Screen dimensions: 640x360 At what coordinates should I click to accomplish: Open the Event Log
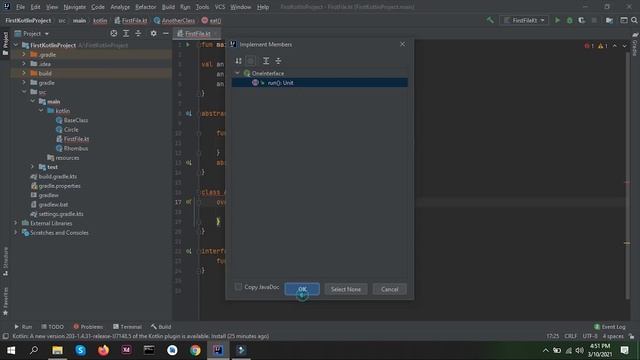click(610, 327)
